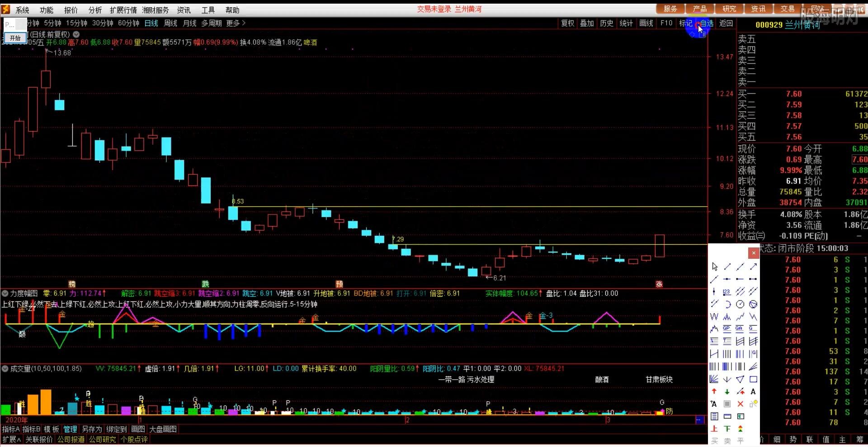Switch to the 15分钟 period
The height and width of the screenshot is (447, 868).
(x=76, y=23)
